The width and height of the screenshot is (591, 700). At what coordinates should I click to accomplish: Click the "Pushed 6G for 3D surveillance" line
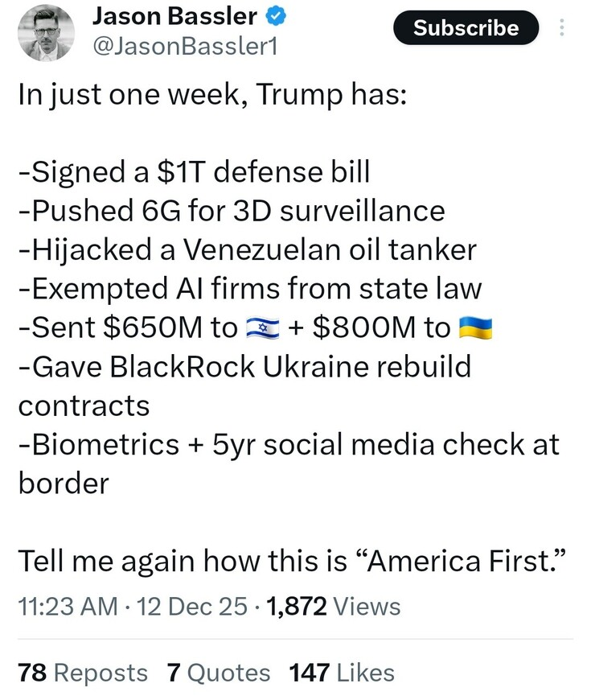[x=231, y=211]
